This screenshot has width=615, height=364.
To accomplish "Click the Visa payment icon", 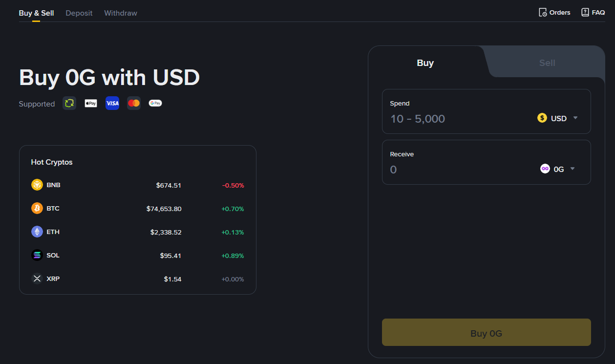I will (112, 103).
